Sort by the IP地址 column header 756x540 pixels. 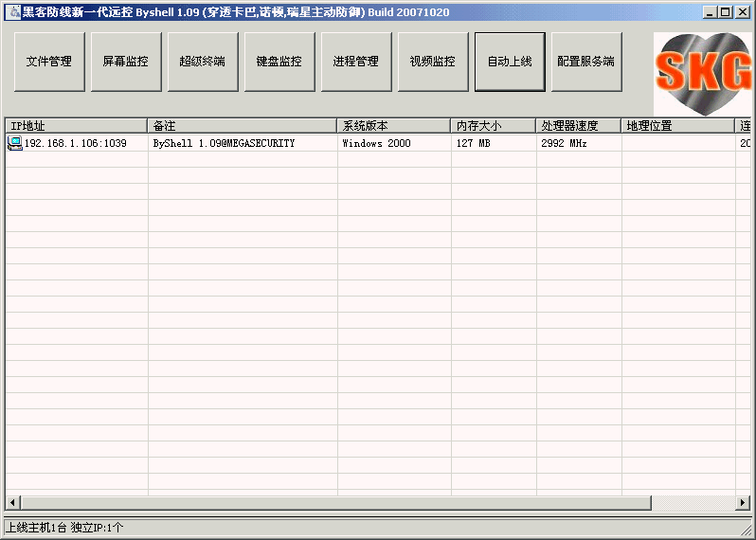(76, 126)
